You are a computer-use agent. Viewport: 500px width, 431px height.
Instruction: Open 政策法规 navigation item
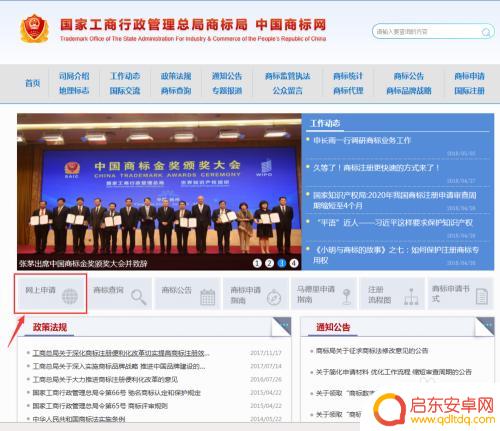click(x=176, y=76)
